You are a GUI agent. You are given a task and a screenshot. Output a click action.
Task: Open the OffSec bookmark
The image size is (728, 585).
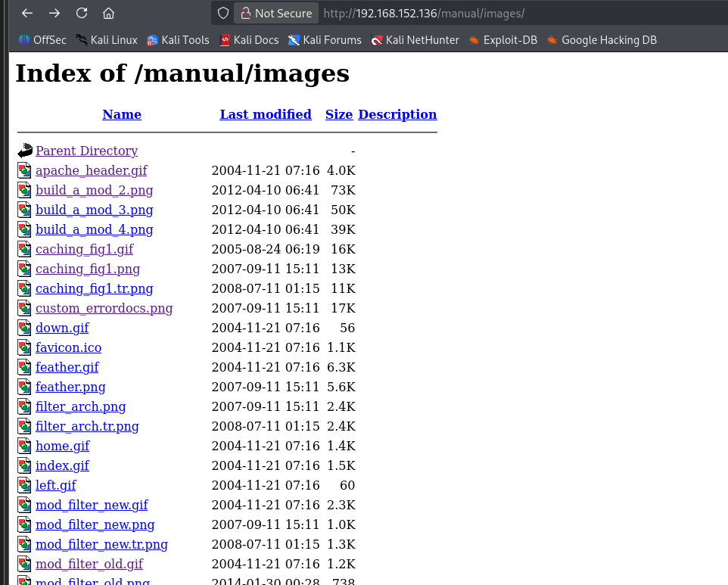coord(42,40)
